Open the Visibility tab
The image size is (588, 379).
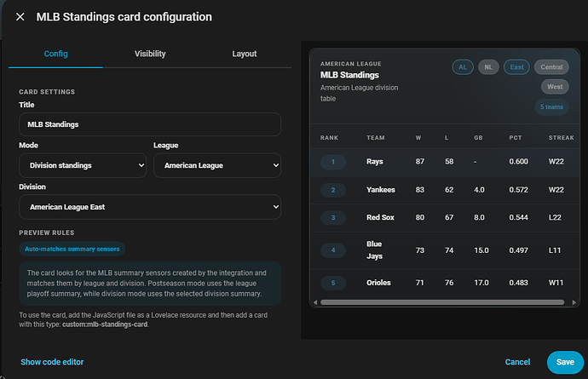[x=150, y=54]
